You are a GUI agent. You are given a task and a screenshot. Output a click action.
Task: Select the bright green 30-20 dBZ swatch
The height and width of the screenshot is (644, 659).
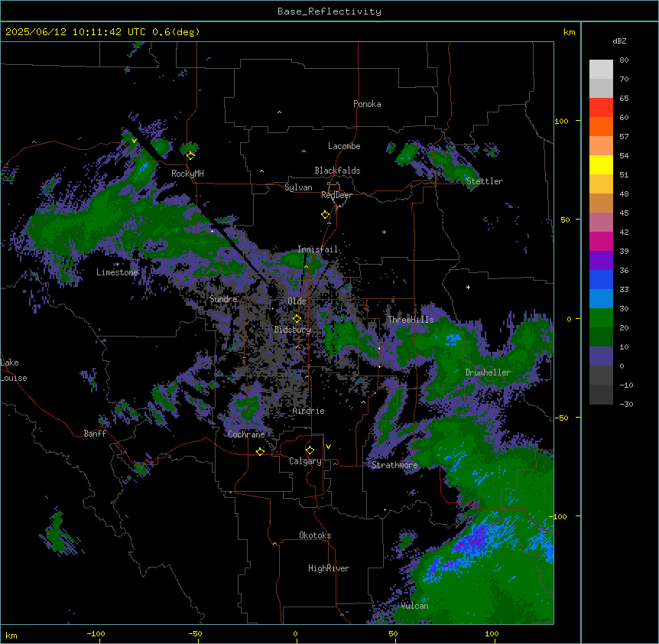click(x=601, y=318)
